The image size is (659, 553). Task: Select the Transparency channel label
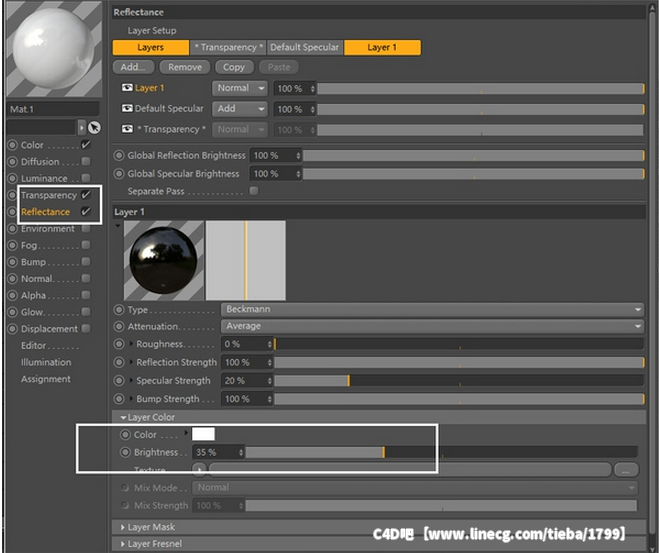[x=49, y=195]
